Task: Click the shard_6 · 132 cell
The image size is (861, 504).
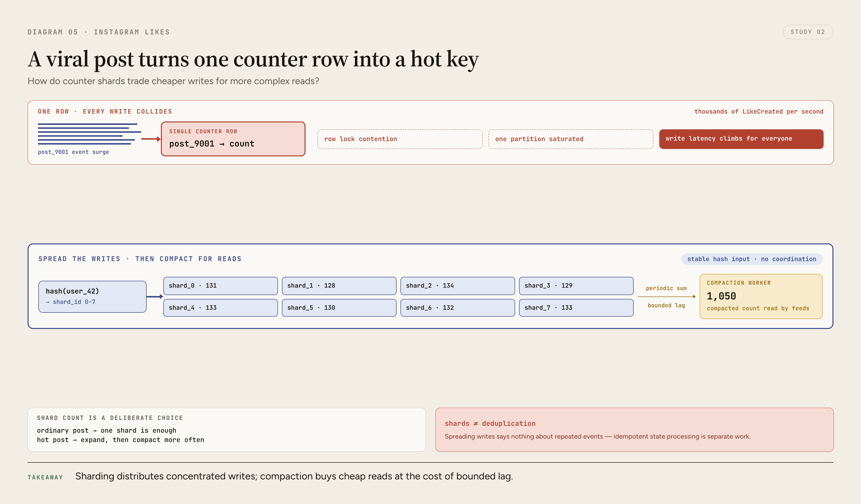Action: (458, 308)
